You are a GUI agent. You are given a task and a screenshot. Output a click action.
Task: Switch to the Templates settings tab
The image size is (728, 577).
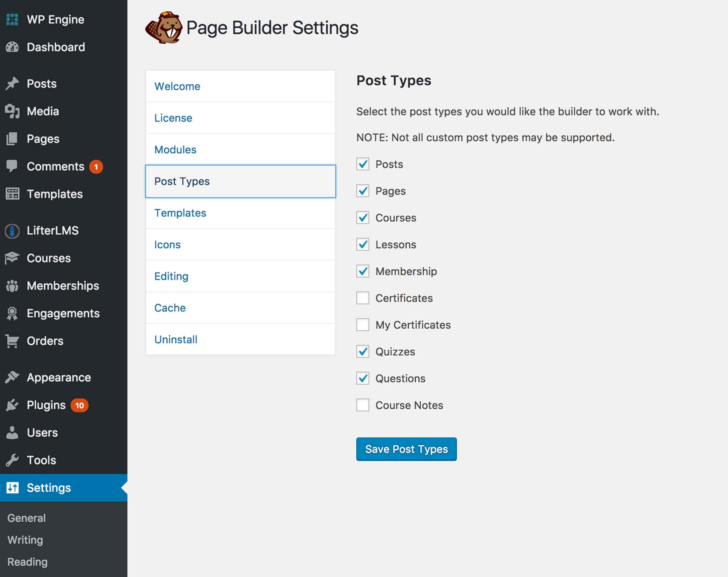180,213
